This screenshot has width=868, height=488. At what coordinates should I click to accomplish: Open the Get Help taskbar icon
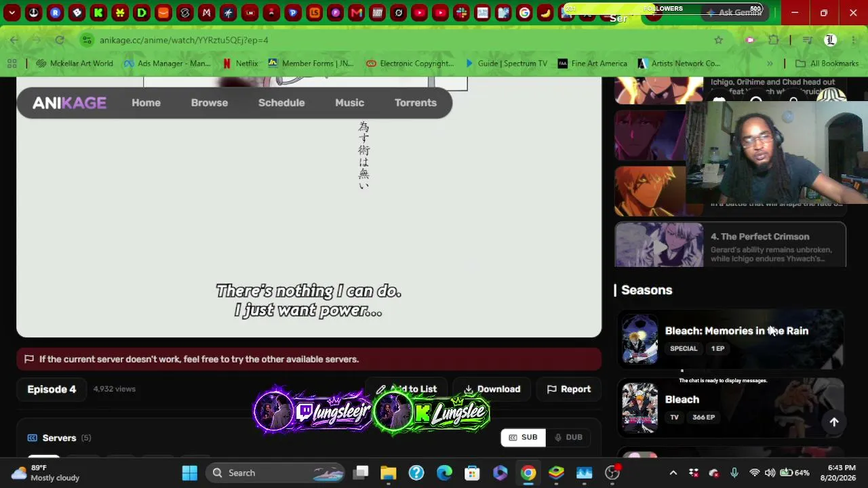coord(416,472)
